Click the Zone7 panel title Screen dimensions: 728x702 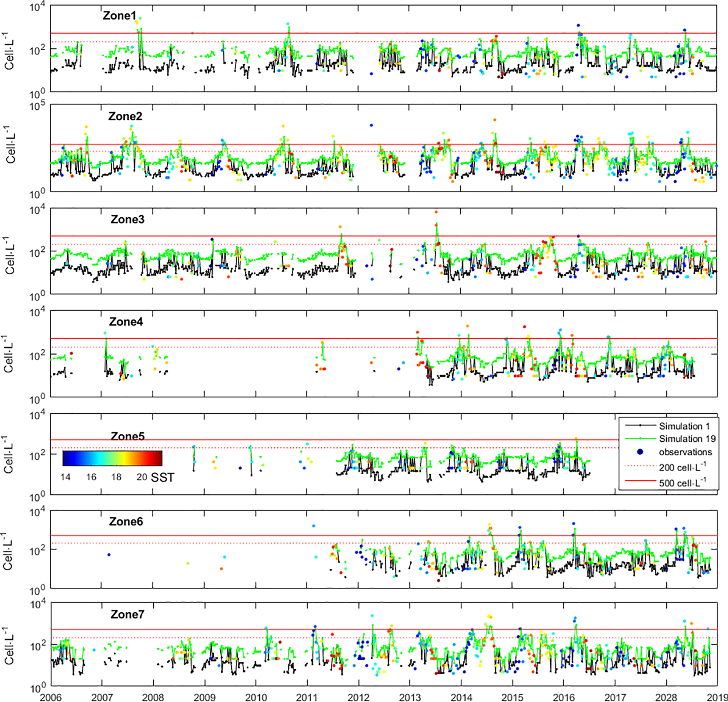point(127,614)
